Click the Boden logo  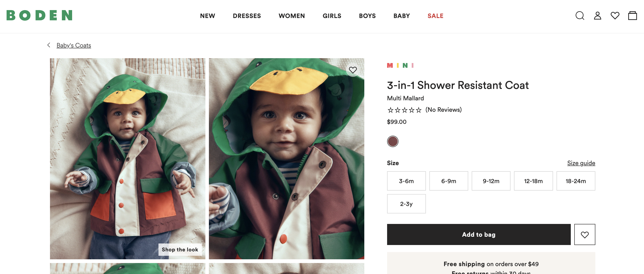[x=39, y=15]
